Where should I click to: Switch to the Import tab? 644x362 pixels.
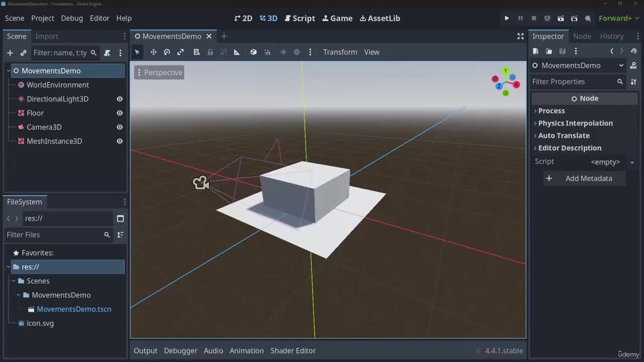pos(47,36)
